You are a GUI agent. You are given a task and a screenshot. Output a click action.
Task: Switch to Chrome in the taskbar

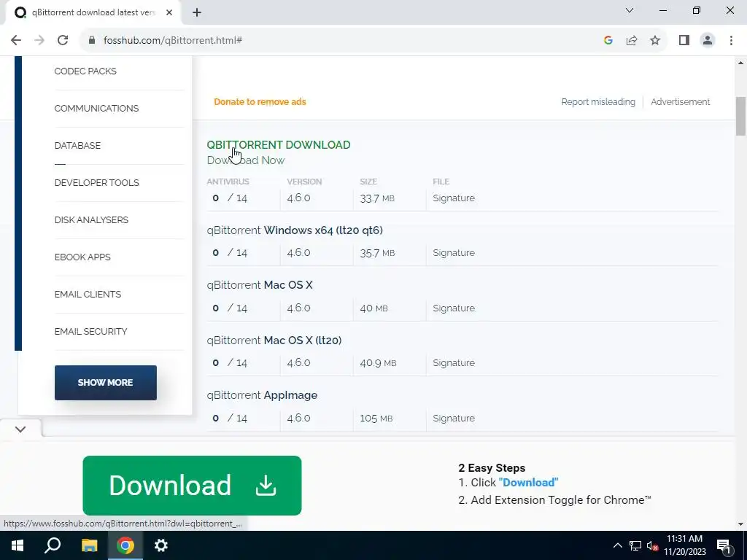pyautogui.click(x=125, y=545)
